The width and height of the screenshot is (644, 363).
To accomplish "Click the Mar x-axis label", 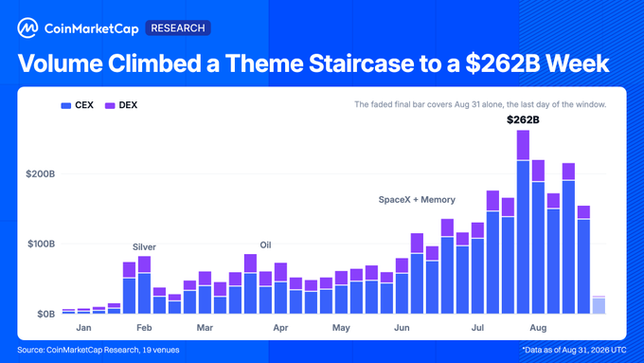I will pyautogui.click(x=205, y=328).
